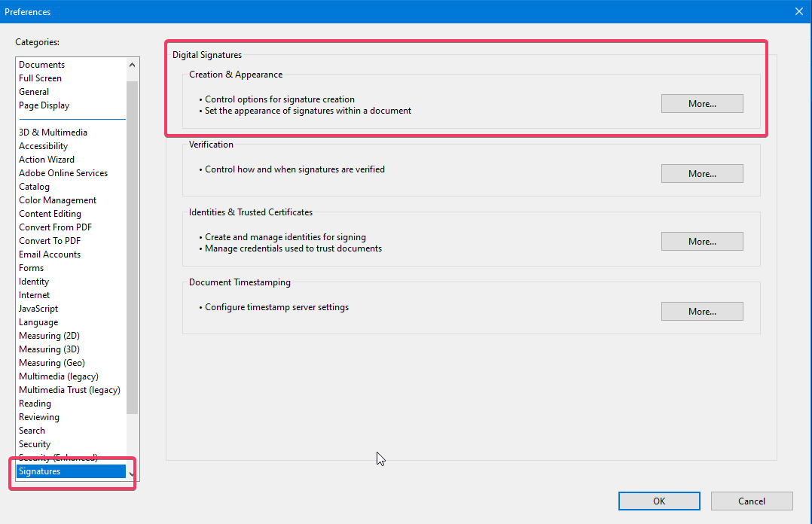Image resolution: width=812 pixels, height=524 pixels.
Task: Select Page Display category
Action: coord(44,105)
